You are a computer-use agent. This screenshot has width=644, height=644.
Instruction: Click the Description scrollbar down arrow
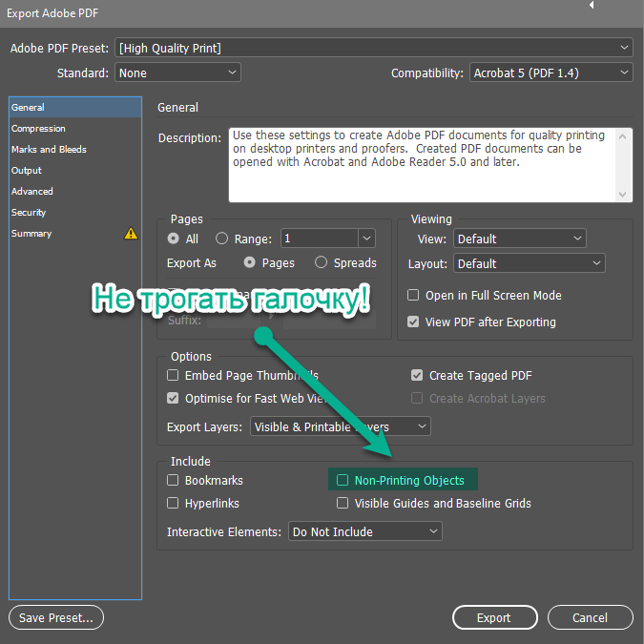pyautogui.click(x=623, y=195)
